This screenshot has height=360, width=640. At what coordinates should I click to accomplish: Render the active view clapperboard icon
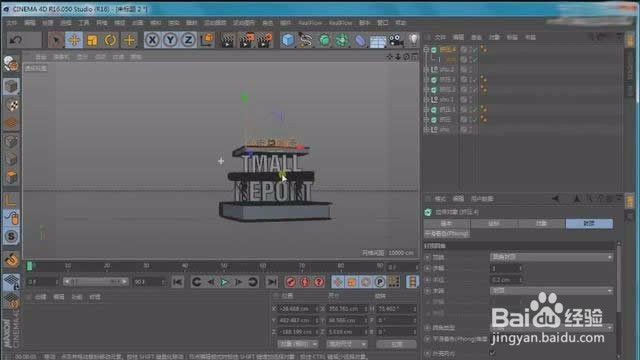227,40
